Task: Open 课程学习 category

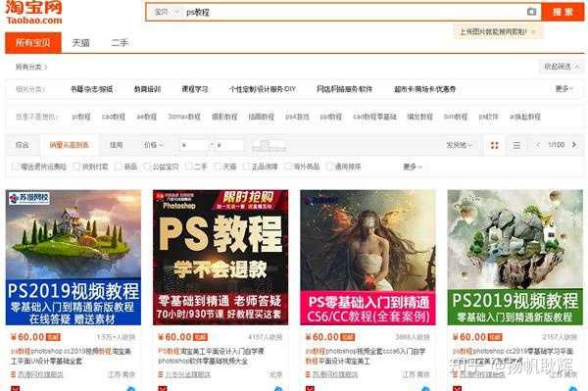Action: point(195,89)
